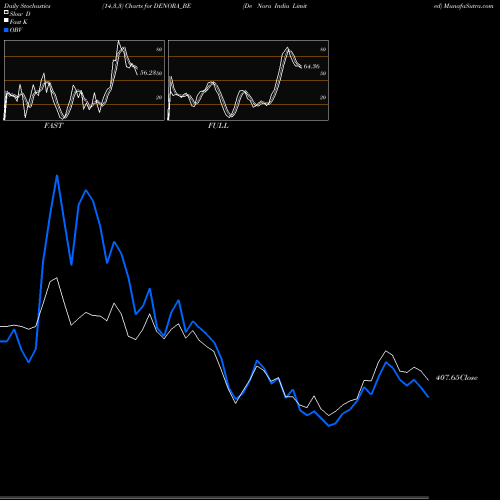Click the 80 level label in FAST chart
The height and width of the screenshot is (500, 500).
coord(159,49)
